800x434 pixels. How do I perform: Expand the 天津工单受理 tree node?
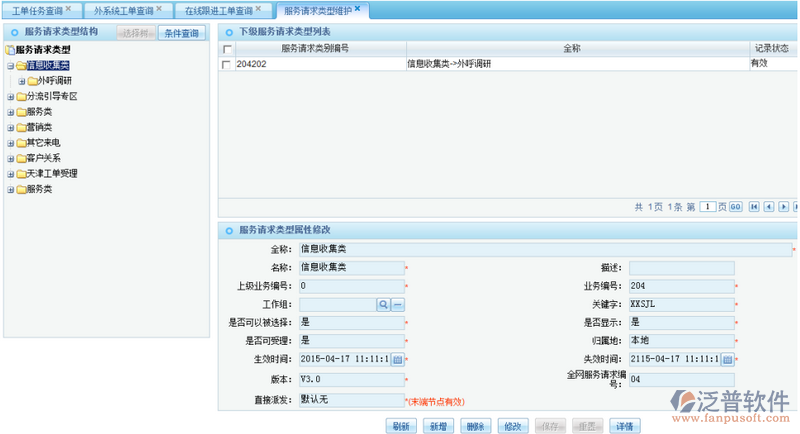[10, 173]
